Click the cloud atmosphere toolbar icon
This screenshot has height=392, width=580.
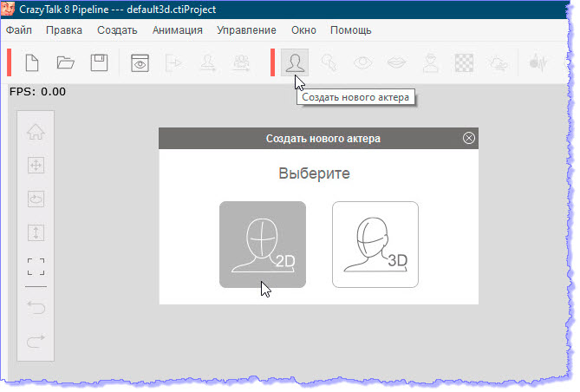(498, 63)
